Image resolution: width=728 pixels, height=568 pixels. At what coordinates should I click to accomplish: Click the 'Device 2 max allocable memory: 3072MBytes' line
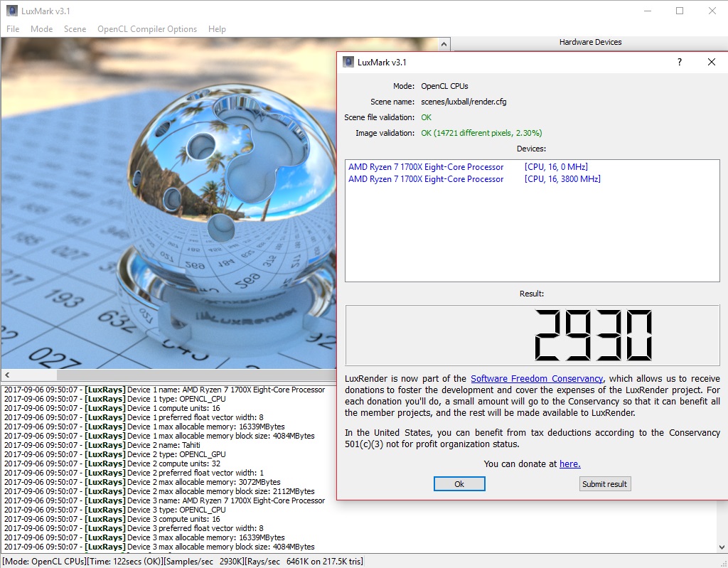(x=142, y=482)
